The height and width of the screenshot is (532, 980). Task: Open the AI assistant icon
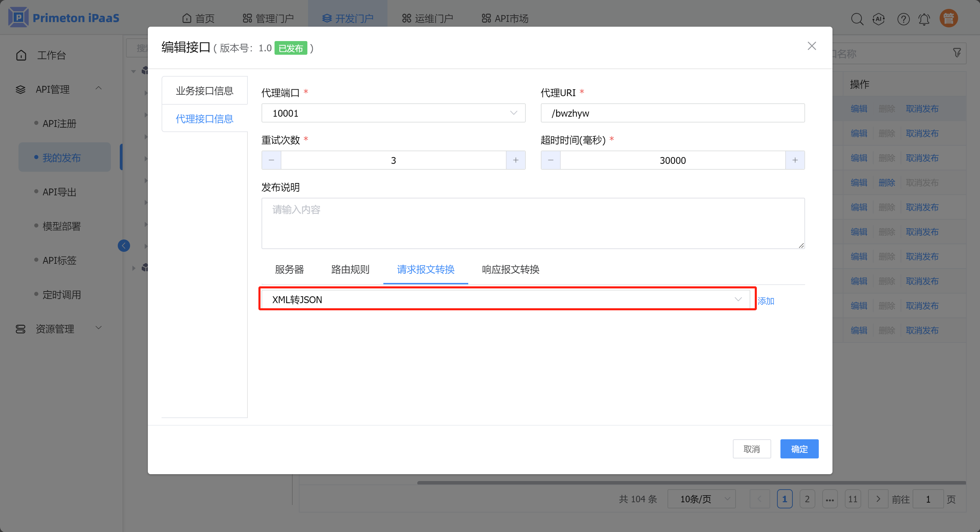(x=878, y=18)
